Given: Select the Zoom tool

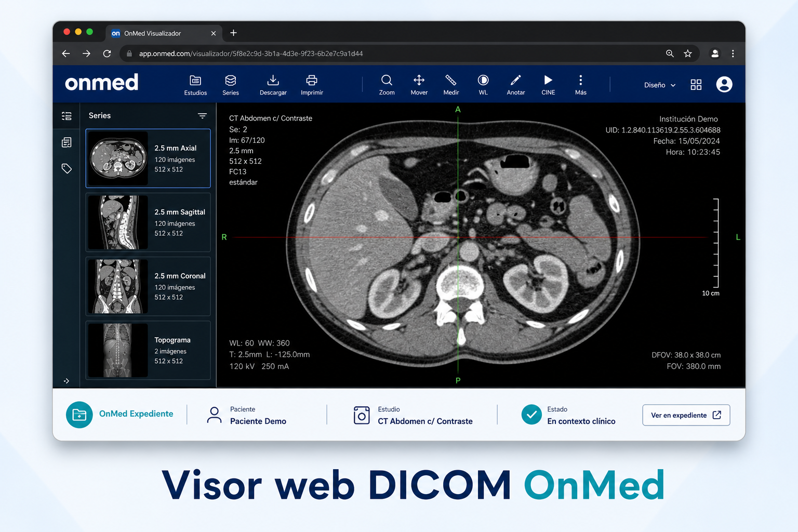Looking at the screenshot, I should [387, 85].
